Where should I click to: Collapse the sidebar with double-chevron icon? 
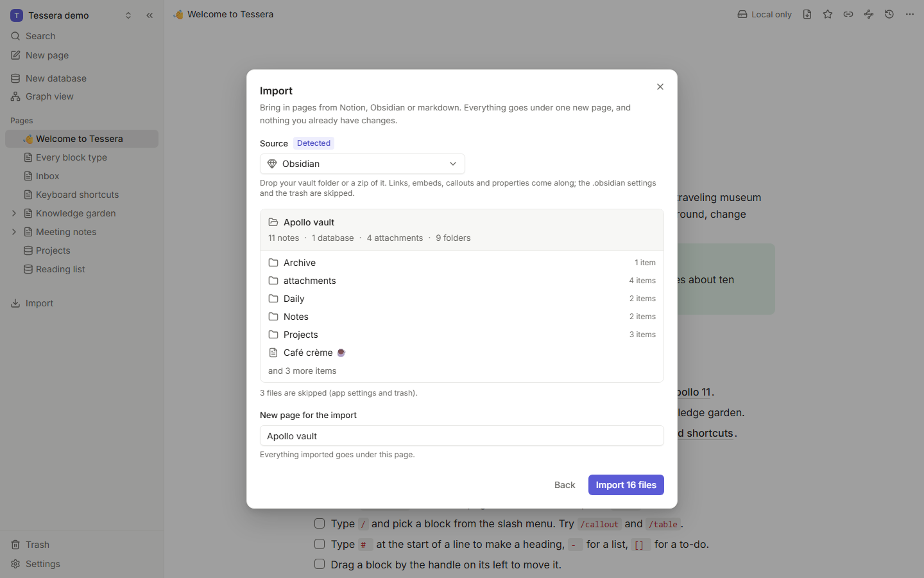coord(150,15)
